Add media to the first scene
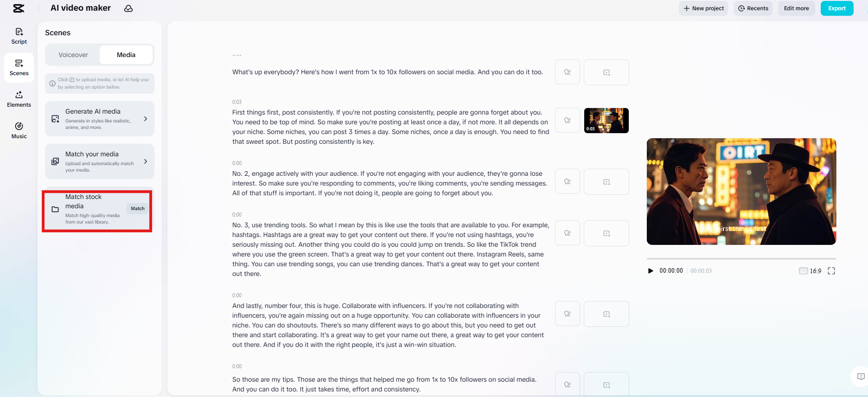Viewport: 868px width, 397px height. coord(606,72)
